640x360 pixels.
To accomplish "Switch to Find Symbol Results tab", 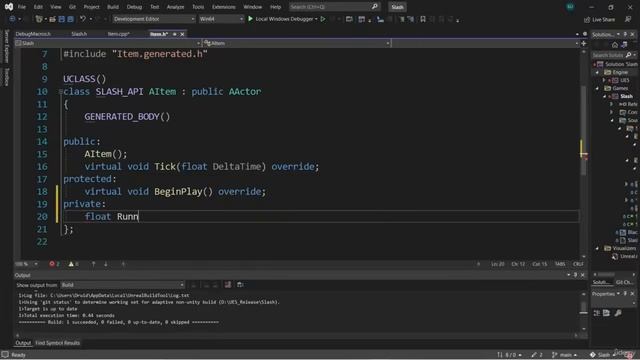I will [58, 343].
